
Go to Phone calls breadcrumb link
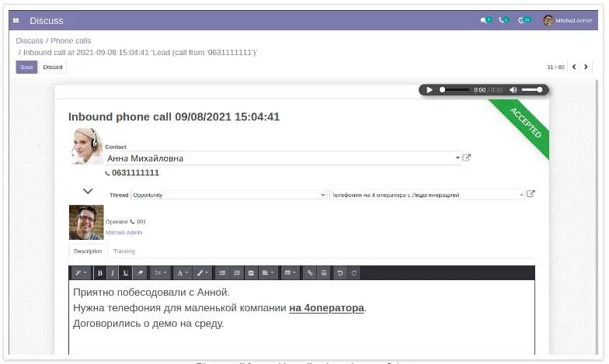[x=71, y=40]
